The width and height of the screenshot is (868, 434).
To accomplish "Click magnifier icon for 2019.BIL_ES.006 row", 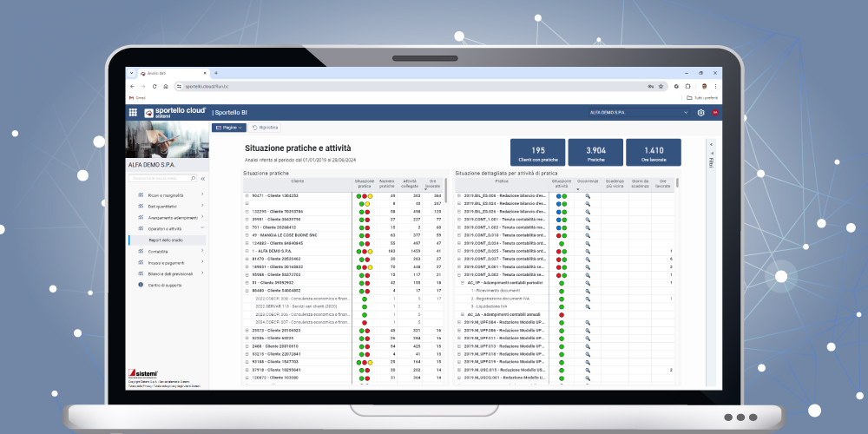I will point(587,197).
